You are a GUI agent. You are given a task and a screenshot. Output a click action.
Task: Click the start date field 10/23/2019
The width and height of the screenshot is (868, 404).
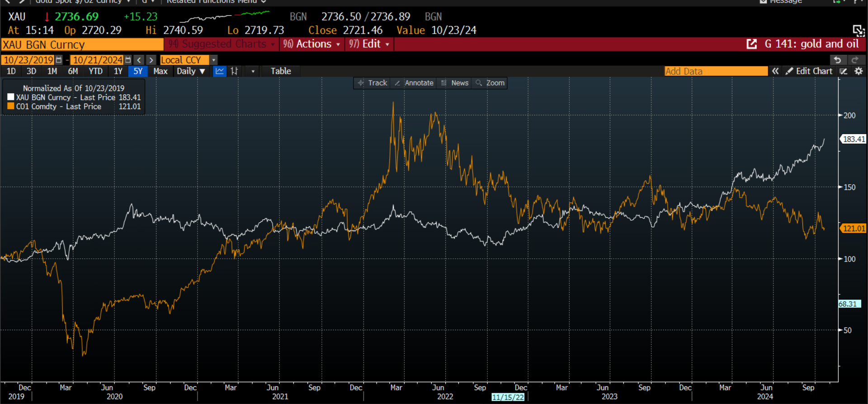[x=28, y=60]
